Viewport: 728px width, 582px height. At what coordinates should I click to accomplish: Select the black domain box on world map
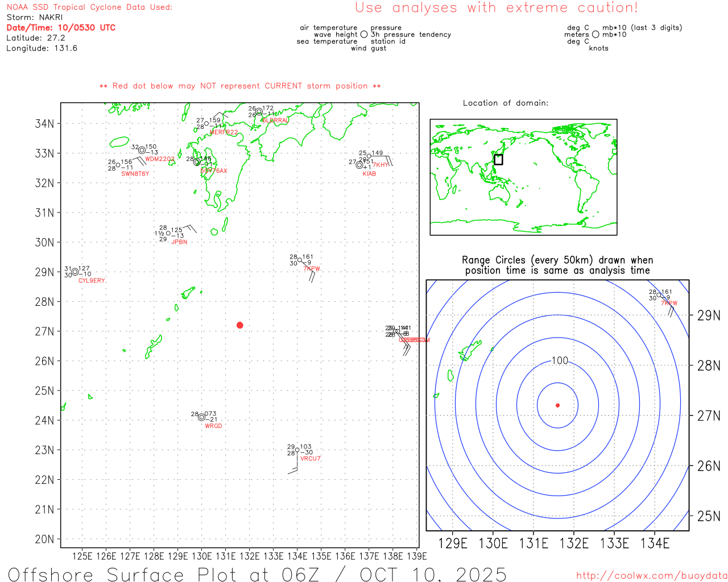498,160
